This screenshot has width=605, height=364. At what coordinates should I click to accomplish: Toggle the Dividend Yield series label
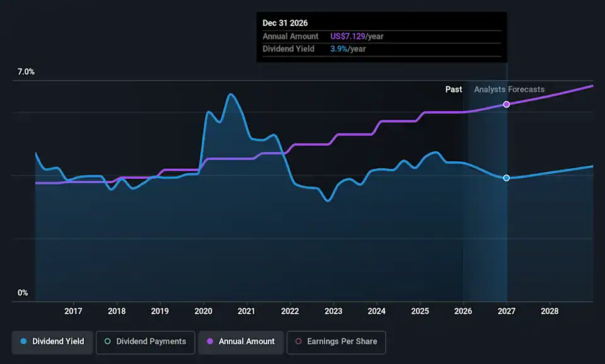(58, 341)
